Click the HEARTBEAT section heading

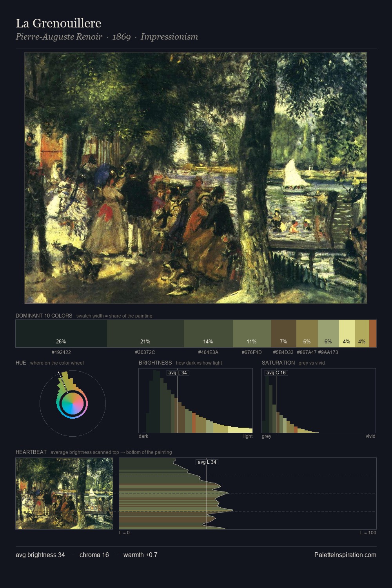[31, 452]
